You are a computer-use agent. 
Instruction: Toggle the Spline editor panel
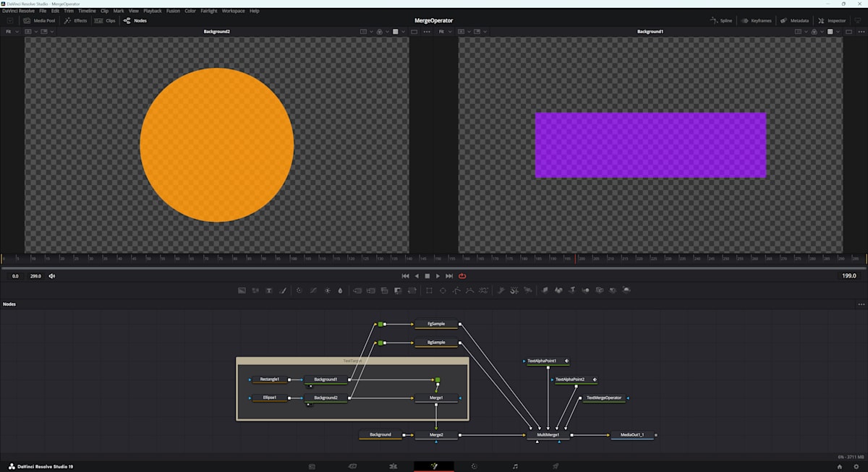click(x=722, y=20)
